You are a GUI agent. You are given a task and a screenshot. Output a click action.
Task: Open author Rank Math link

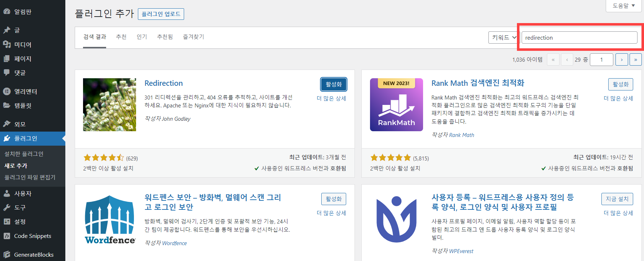(x=462, y=135)
